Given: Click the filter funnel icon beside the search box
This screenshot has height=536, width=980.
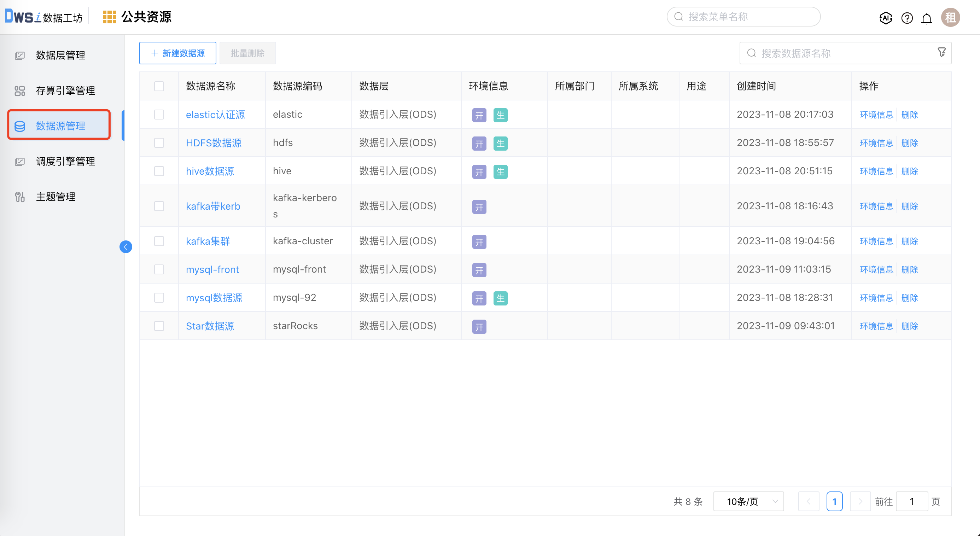Looking at the screenshot, I should pyautogui.click(x=941, y=52).
